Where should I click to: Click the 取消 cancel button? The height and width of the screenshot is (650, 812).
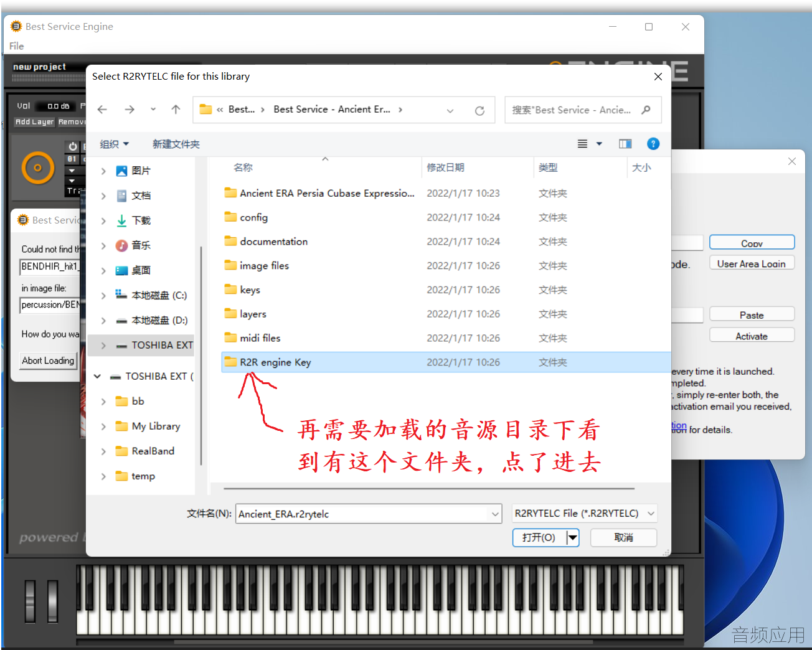click(x=623, y=537)
